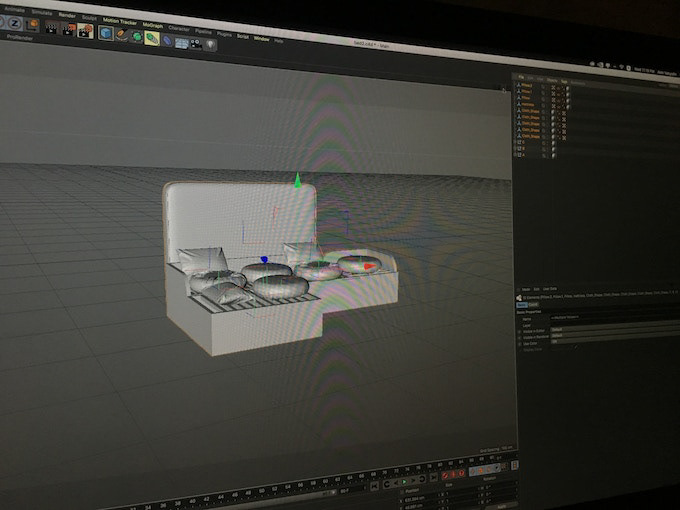Open Object Manager Tags menu
The height and width of the screenshot is (510, 680).
pos(564,82)
